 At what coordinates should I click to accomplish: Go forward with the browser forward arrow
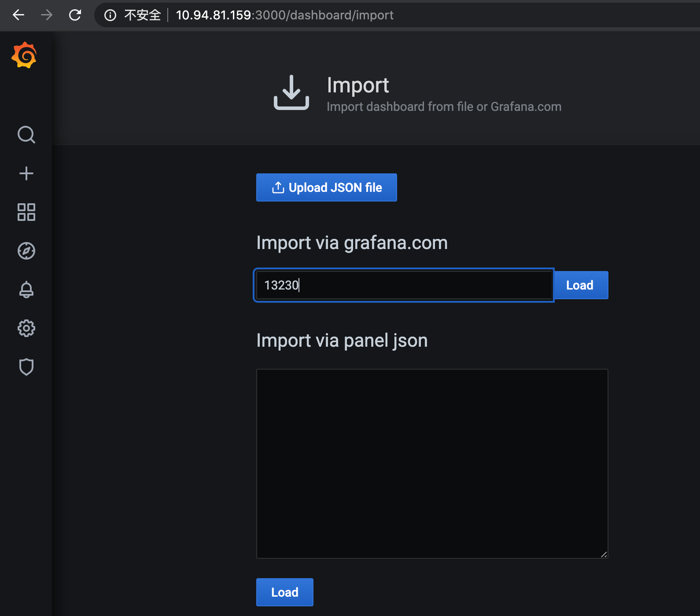(47, 15)
